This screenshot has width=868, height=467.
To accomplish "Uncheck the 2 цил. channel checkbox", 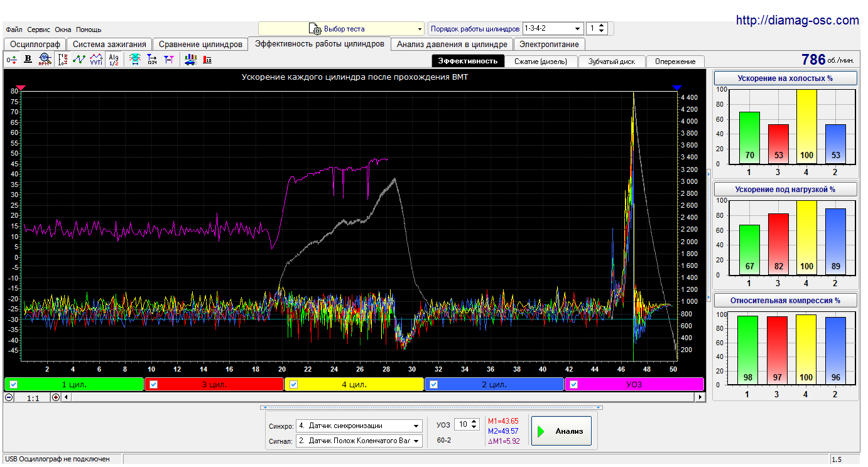I will 433,385.
